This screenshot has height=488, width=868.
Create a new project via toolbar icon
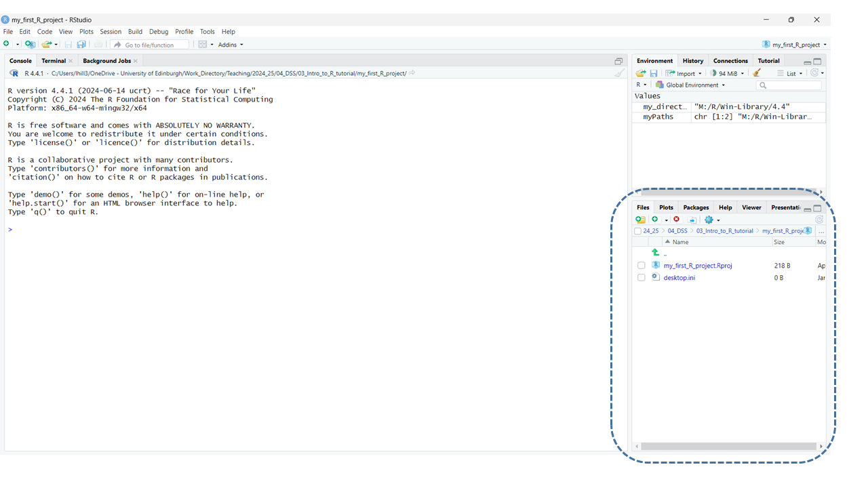(x=30, y=44)
